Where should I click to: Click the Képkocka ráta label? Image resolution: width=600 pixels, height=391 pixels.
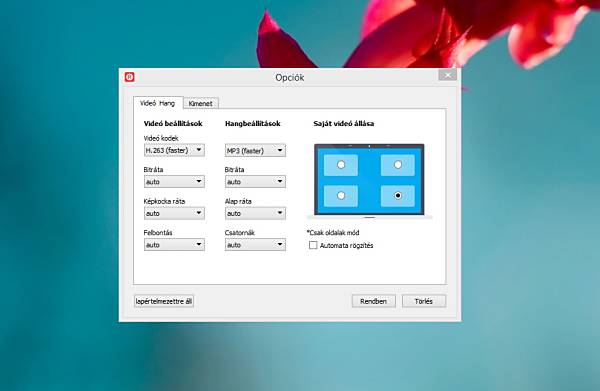point(164,201)
